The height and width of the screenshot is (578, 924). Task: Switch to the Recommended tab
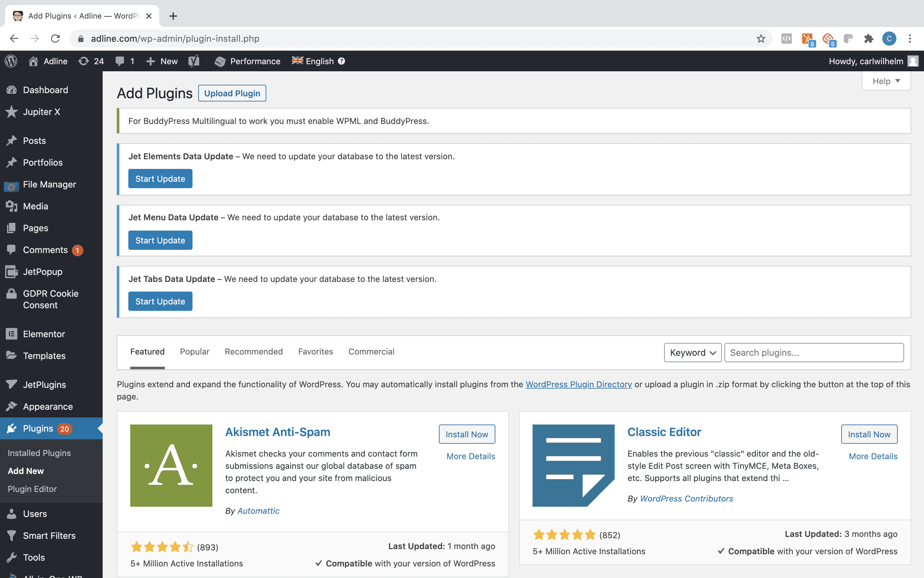(x=253, y=352)
